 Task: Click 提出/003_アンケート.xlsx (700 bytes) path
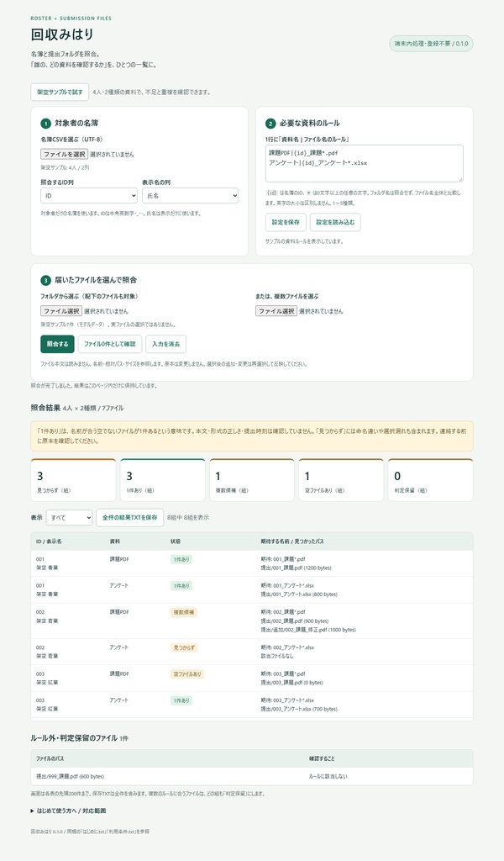[299, 710]
